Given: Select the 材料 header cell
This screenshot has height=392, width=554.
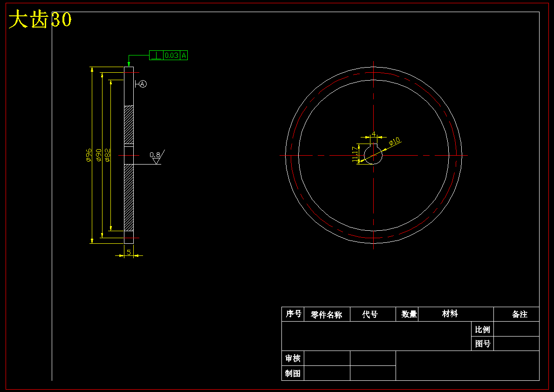Looking at the screenshot, I should coord(456,314).
